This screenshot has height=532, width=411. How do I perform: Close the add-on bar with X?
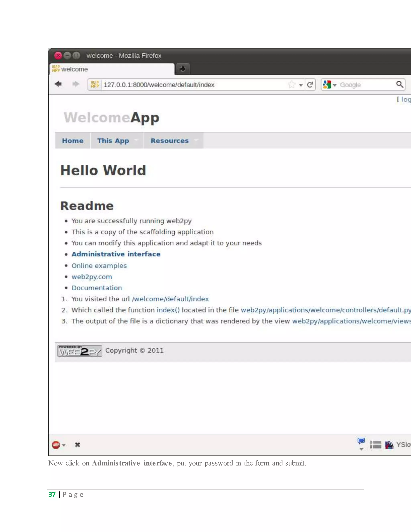pyautogui.click(x=77, y=445)
